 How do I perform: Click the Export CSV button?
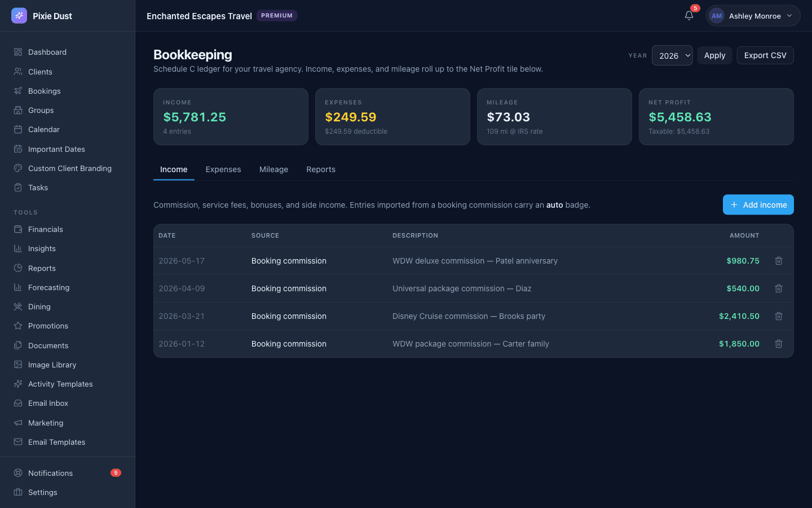click(x=765, y=55)
